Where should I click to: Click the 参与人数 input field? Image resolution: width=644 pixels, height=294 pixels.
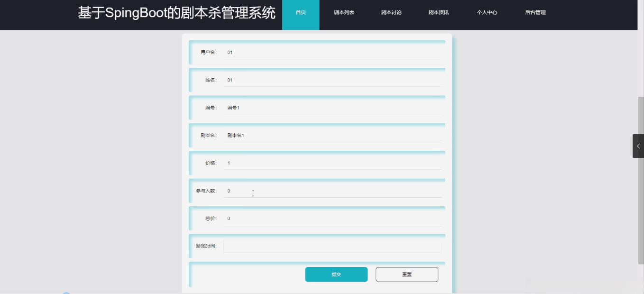[332, 191]
